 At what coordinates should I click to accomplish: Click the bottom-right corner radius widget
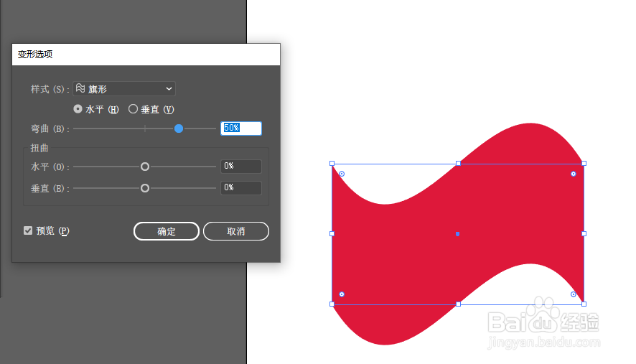573,294
